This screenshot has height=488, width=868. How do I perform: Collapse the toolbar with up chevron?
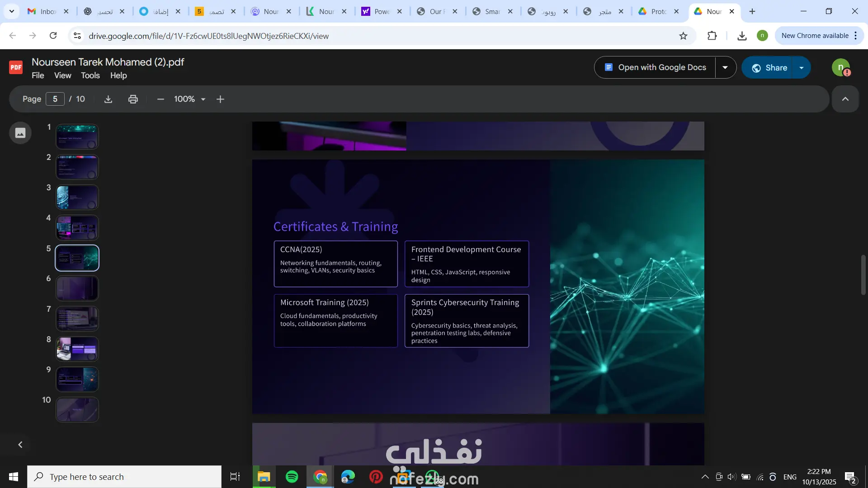(845, 99)
